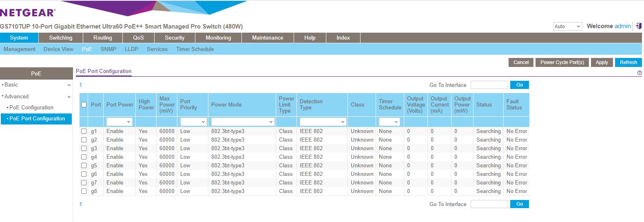Open PoE Configuration in the sidebar
The height and width of the screenshot is (222, 644).
click(x=31, y=108)
